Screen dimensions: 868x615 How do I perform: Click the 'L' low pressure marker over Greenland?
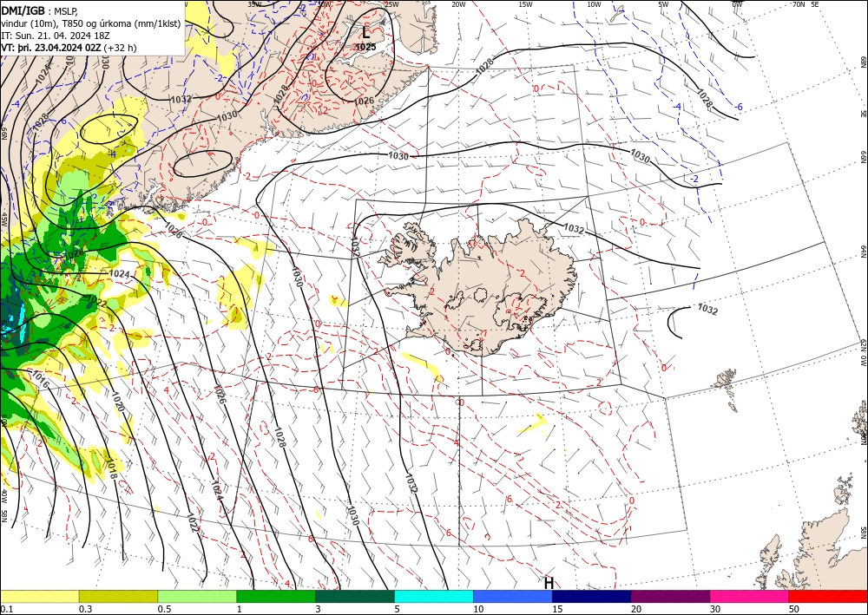366,32
